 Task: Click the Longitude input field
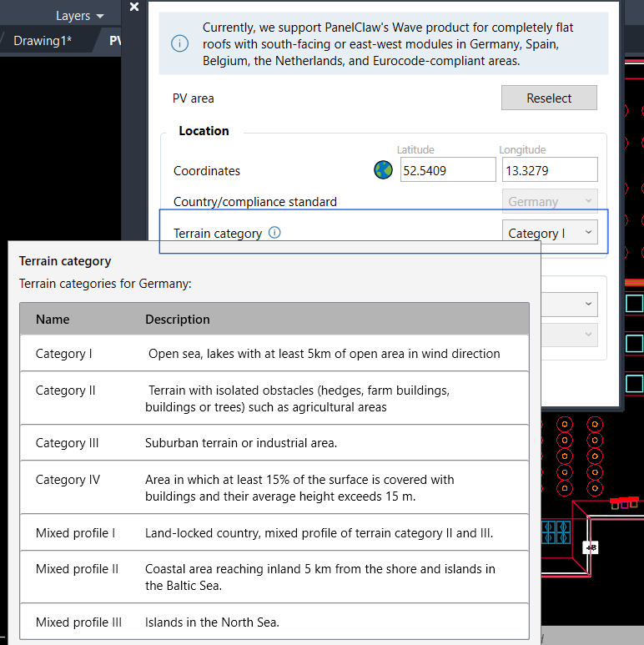coord(549,170)
